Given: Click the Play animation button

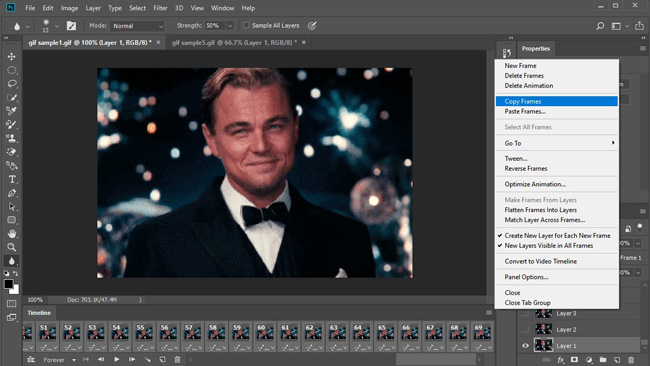Looking at the screenshot, I should (116, 359).
